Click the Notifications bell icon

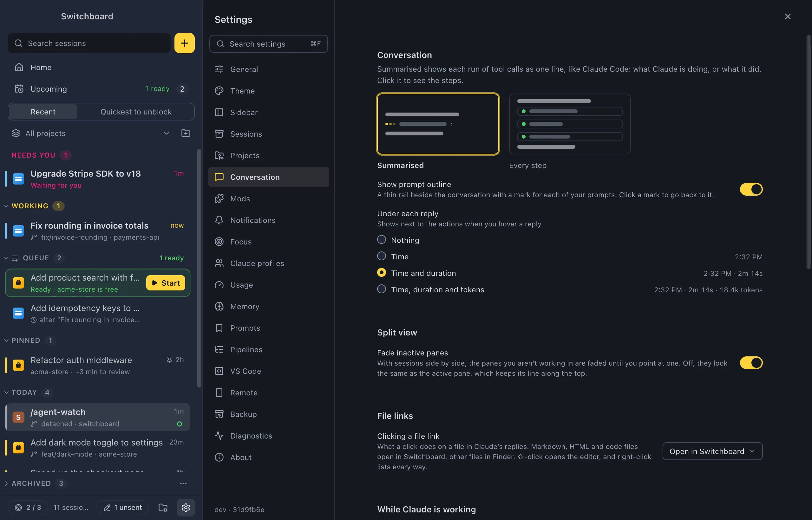tap(219, 220)
